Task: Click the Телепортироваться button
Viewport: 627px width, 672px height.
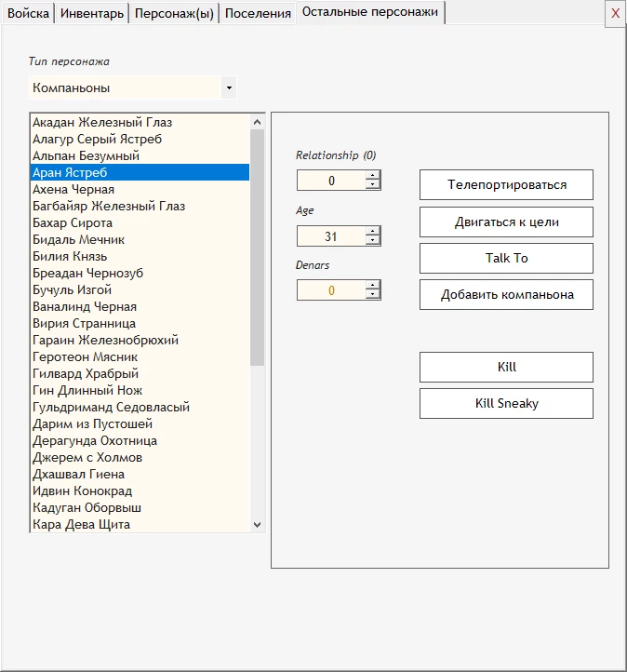Action: pyautogui.click(x=506, y=184)
